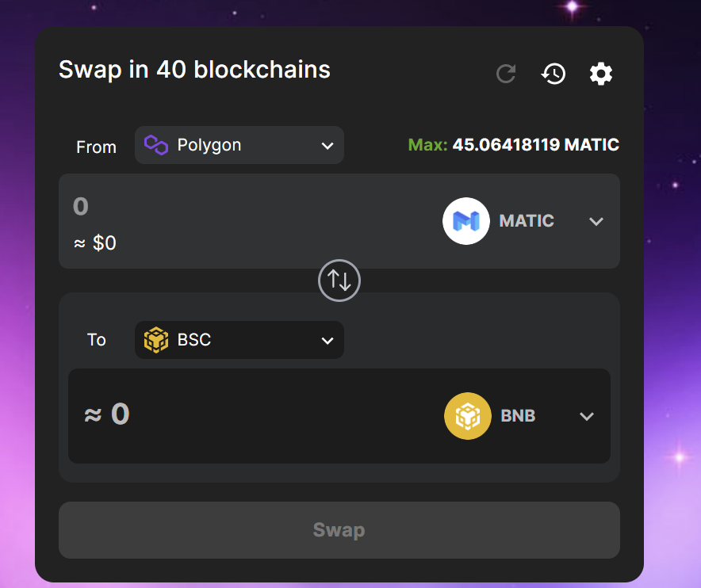Click the Max 45.06418119 MATIC link
Image resolution: width=701 pixels, height=588 pixels.
tap(514, 145)
